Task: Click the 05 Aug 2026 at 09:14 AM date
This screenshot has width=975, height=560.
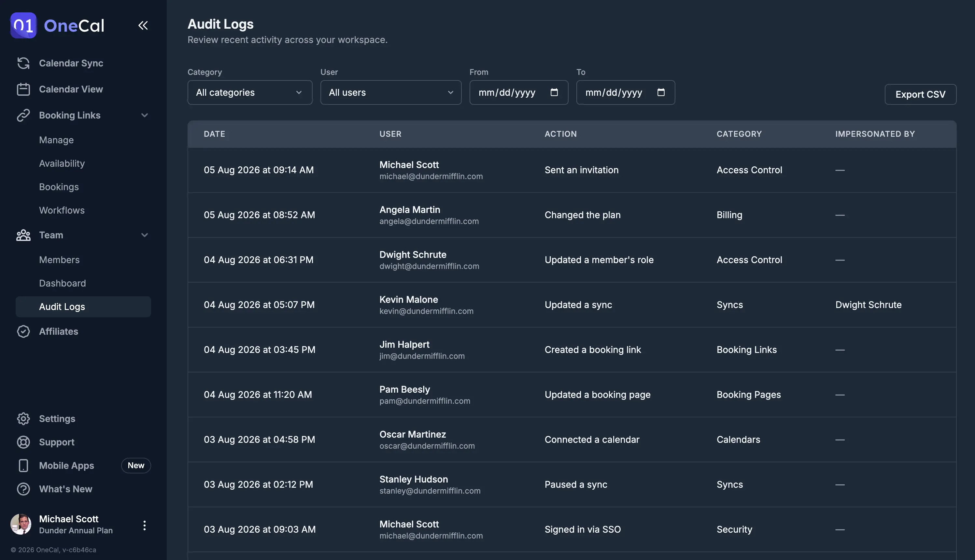Action: [x=259, y=170]
